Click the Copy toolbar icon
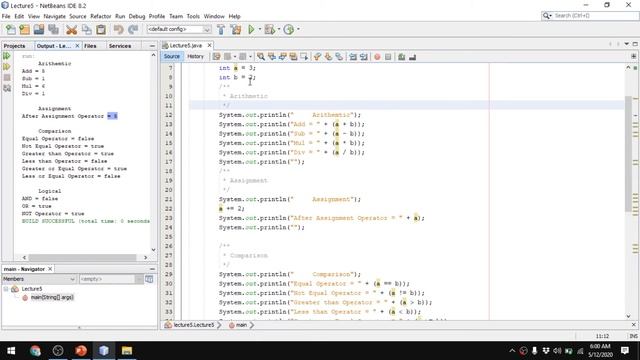Image resolution: width=640 pixels, height=360 pixels. [x=87, y=29]
